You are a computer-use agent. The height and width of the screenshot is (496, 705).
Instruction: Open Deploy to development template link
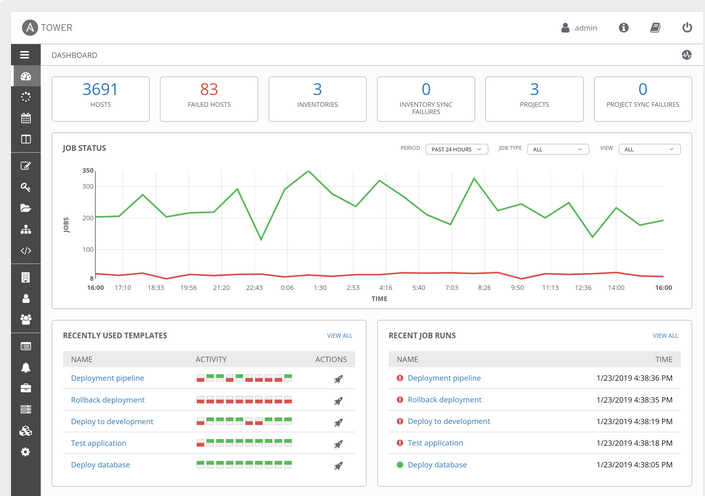tap(112, 421)
